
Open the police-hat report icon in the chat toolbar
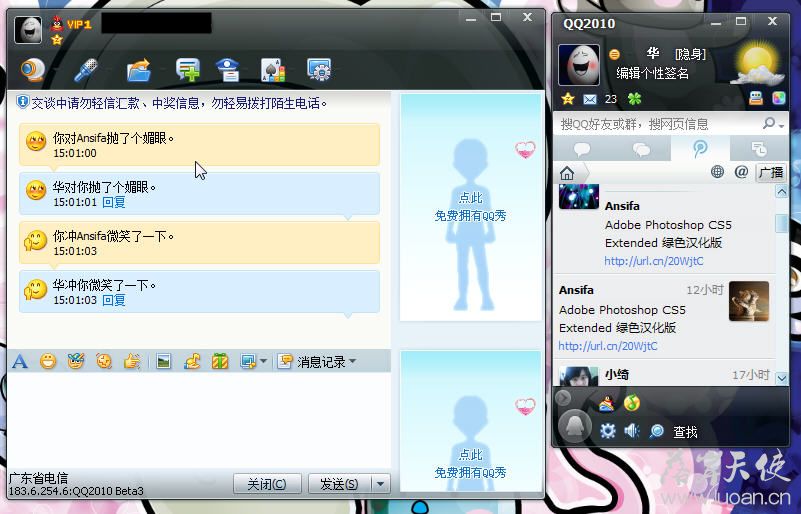tap(228, 70)
